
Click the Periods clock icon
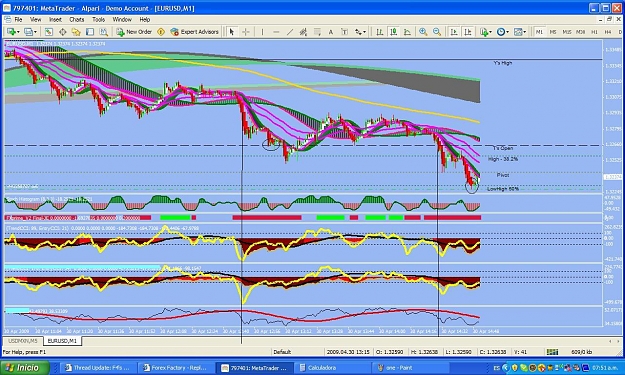pos(501,32)
